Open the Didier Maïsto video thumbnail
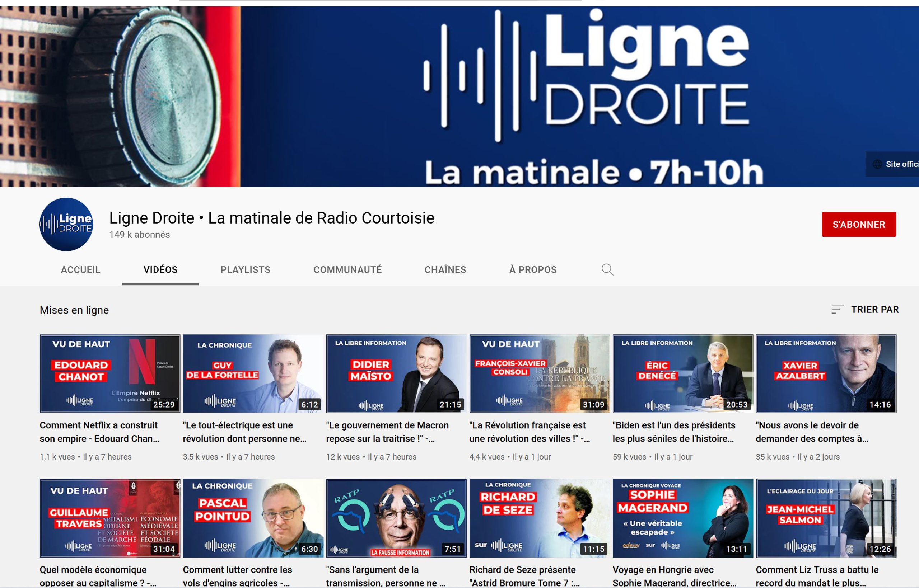Screen dimensions: 919x588 [396, 374]
